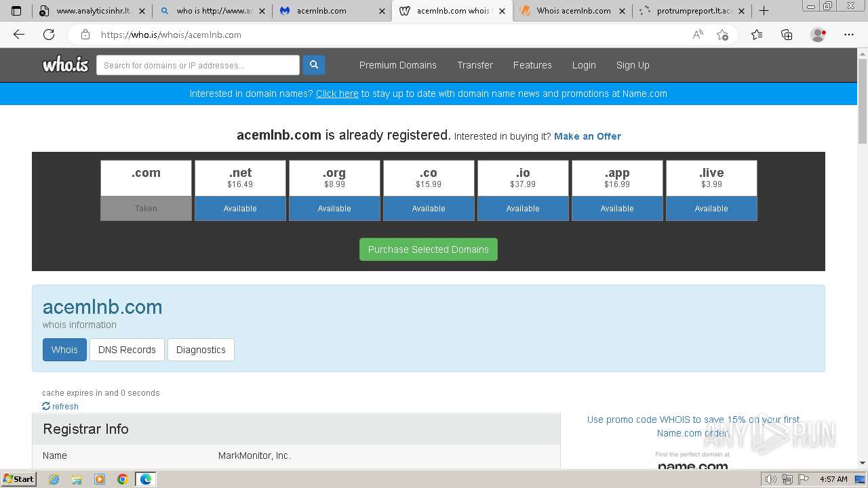This screenshot has height=488, width=868.
Task: Open the browser profile avatar
Action: (818, 35)
